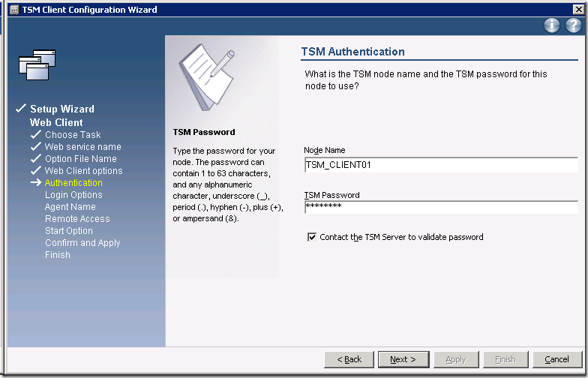This screenshot has width=588, height=378.
Task: Select the Agent Name step
Action: 70,207
